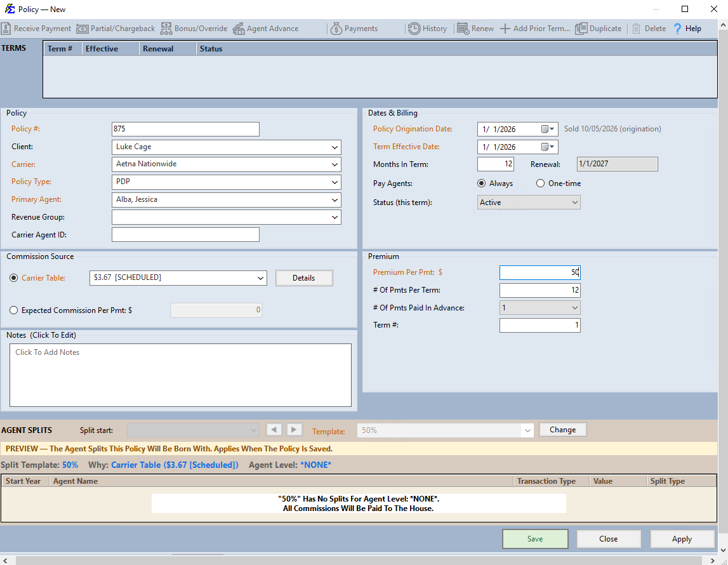Click the Receive Payment toolbar icon
The image size is (728, 565).
click(6, 29)
